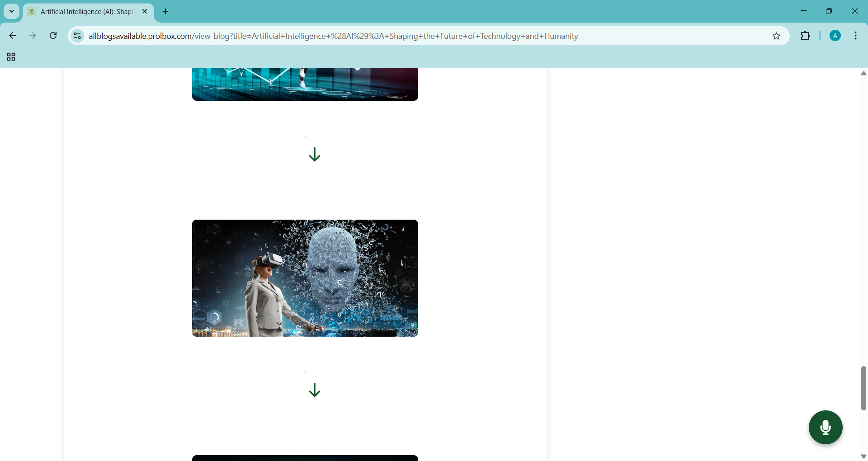This screenshot has width=868, height=461.
Task: Go back to the previous page
Action: [13, 36]
